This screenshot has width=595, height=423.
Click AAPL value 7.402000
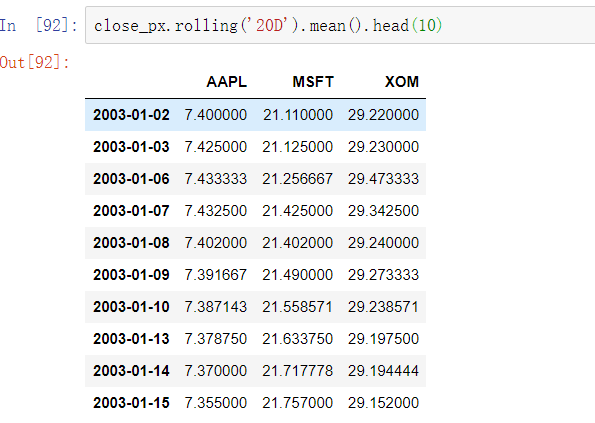pos(216,243)
